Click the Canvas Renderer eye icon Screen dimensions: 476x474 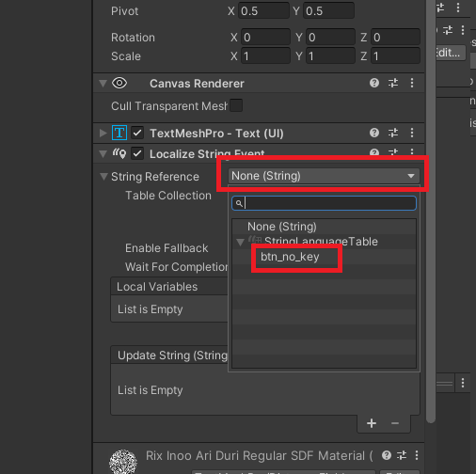click(119, 83)
